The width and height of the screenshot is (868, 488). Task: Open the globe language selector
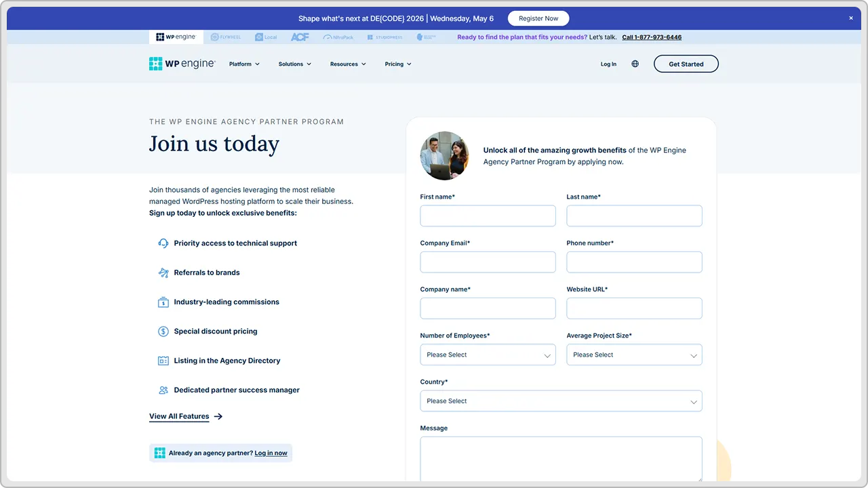(635, 64)
